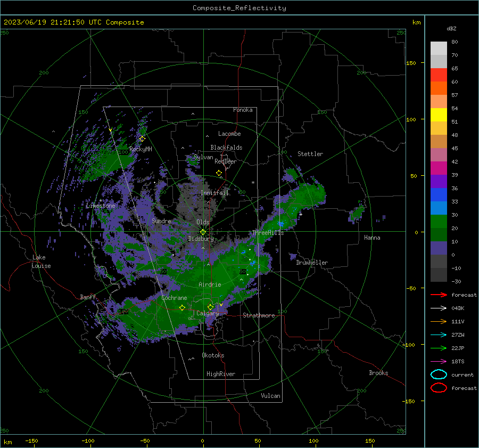Select the orange 57-60 dBZ color swatch
Viewport: 479px width, 448px height.
[439, 88]
